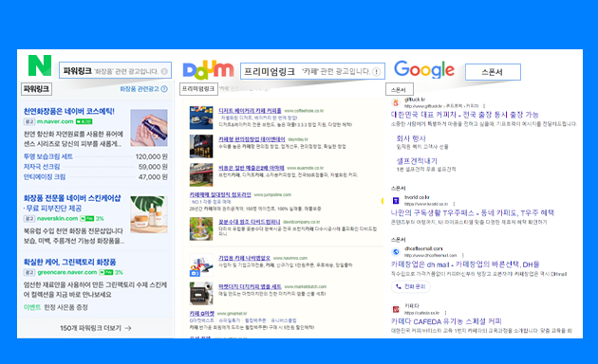Open the 카페다 CAFEDA sponsored result

pos(446,321)
